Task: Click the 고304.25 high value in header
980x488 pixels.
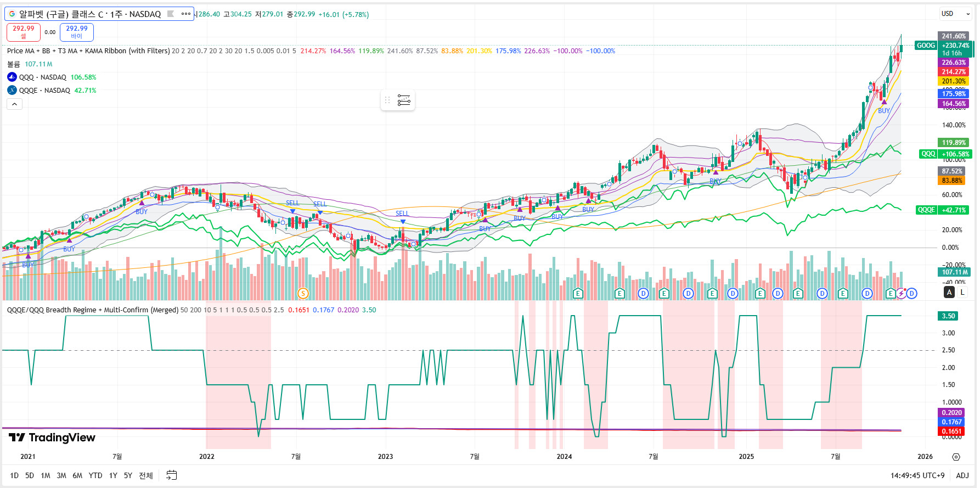Action: coord(238,14)
